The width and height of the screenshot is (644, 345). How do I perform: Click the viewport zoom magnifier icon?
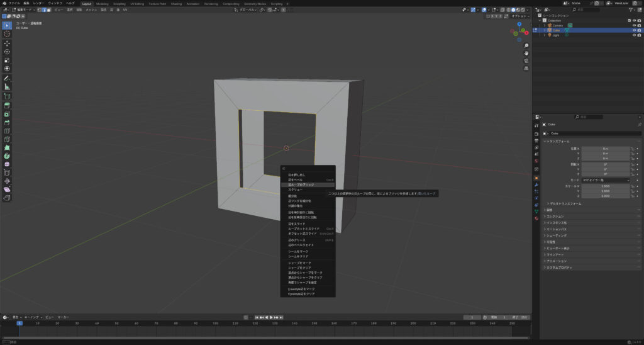pos(526,46)
